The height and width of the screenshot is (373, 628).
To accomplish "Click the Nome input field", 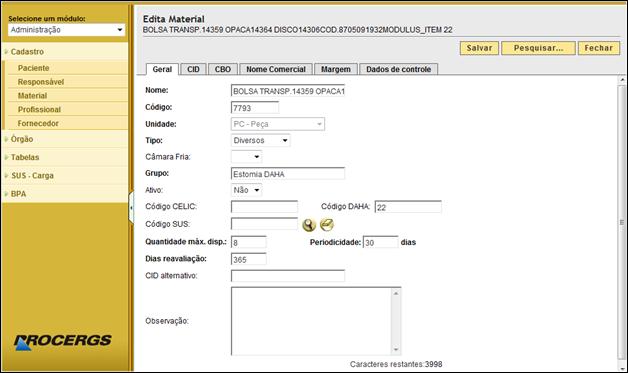I will coord(288,91).
